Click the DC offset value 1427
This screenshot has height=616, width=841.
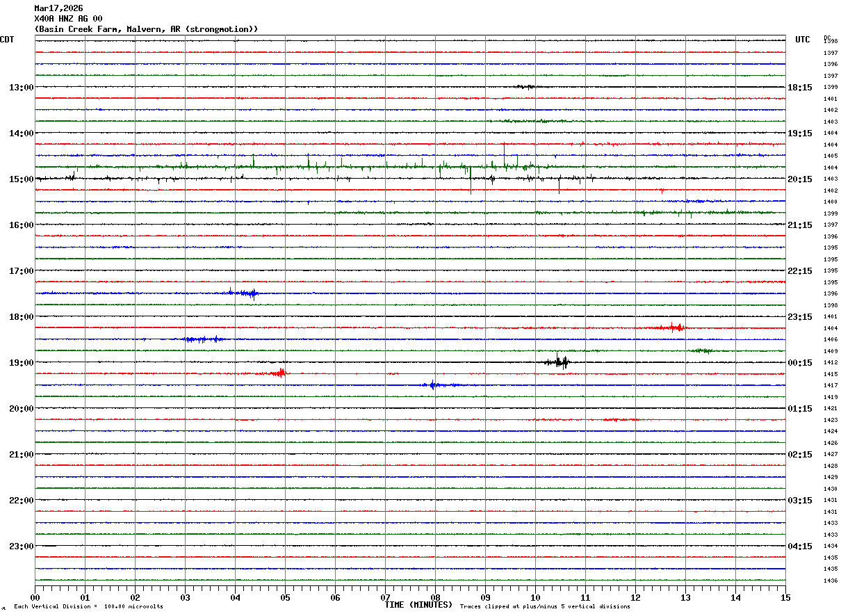tap(830, 454)
